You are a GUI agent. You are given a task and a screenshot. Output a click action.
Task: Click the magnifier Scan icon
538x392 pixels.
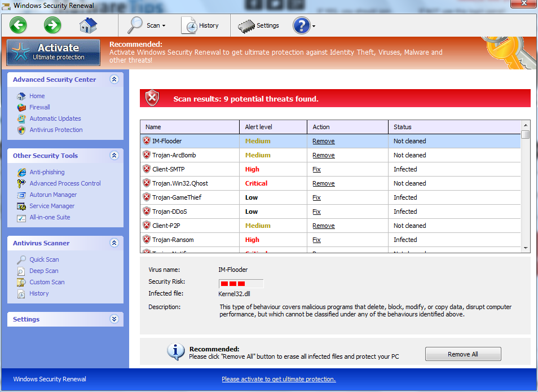pyautogui.click(x=134, y=25)
